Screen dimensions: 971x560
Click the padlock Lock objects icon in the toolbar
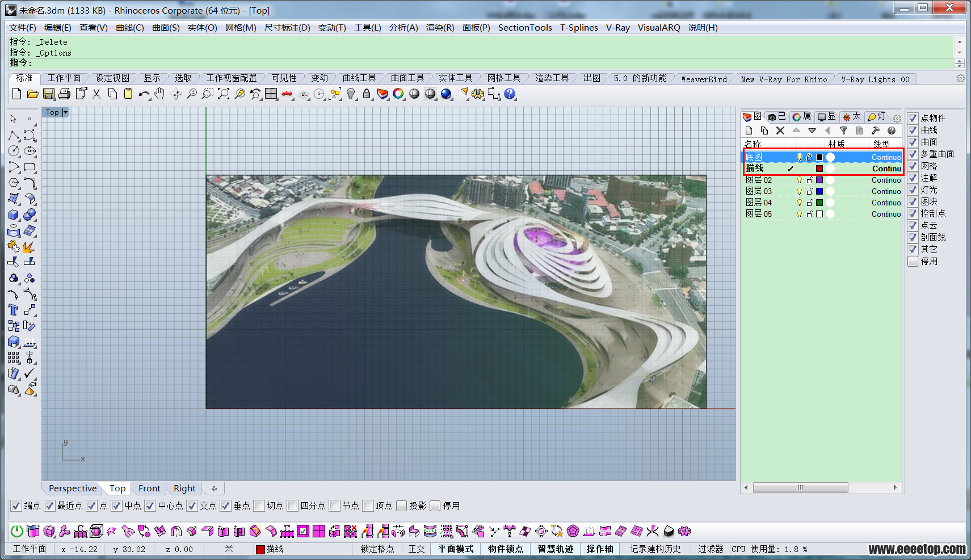[367, 94]
